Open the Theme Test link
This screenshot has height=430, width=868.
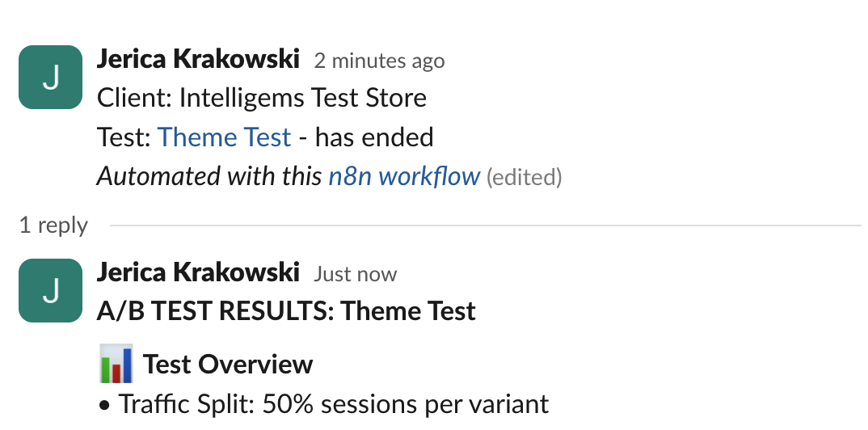point(224,137)
